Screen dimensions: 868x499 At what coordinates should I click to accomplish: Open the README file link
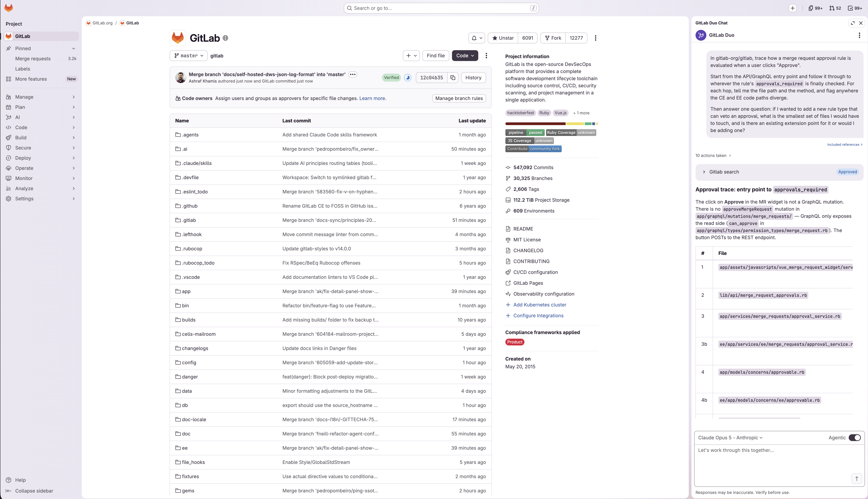pos(523,229)
